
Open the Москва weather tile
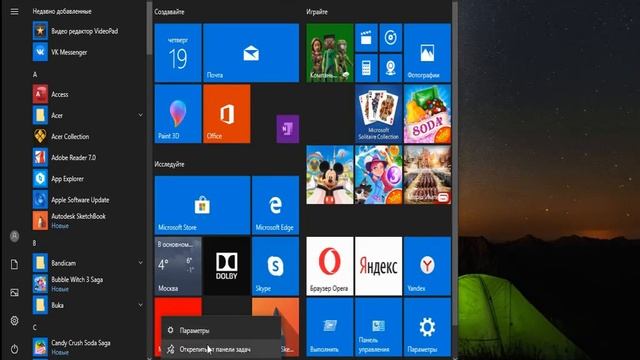[178, 266]
